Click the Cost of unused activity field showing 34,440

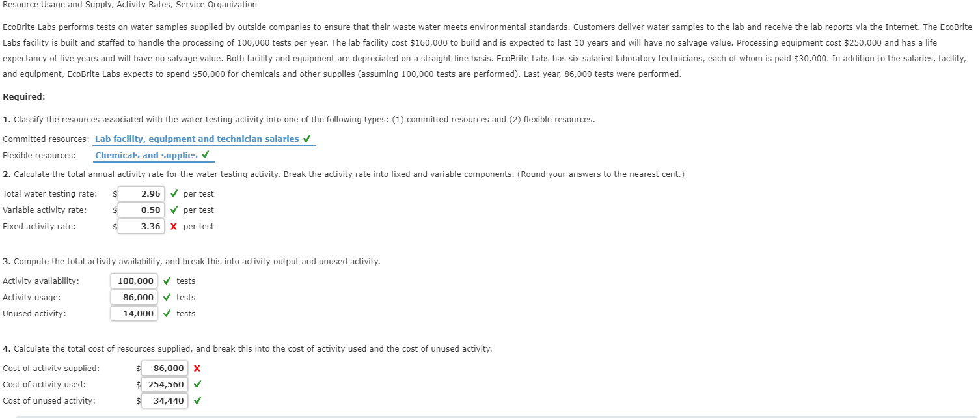point(165,400)
